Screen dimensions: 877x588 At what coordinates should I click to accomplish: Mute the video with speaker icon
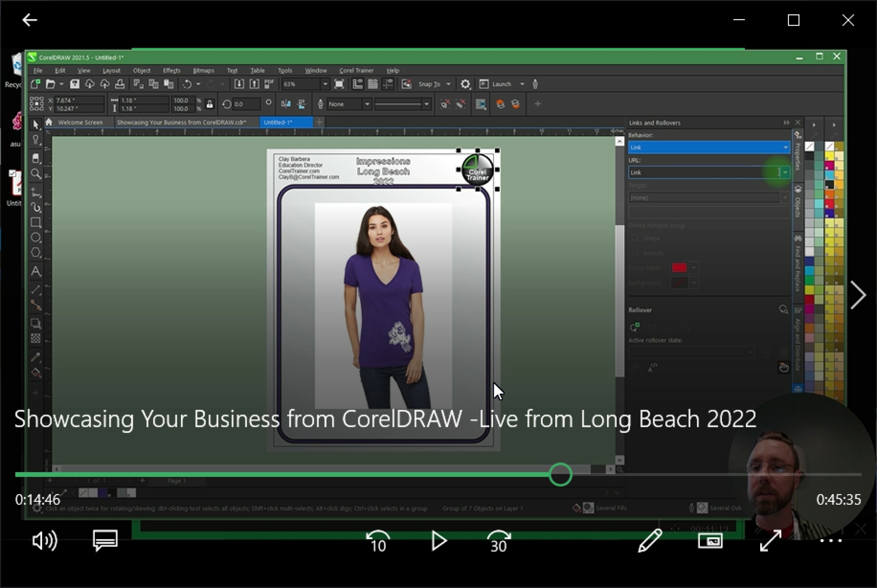tap(45, 540)
